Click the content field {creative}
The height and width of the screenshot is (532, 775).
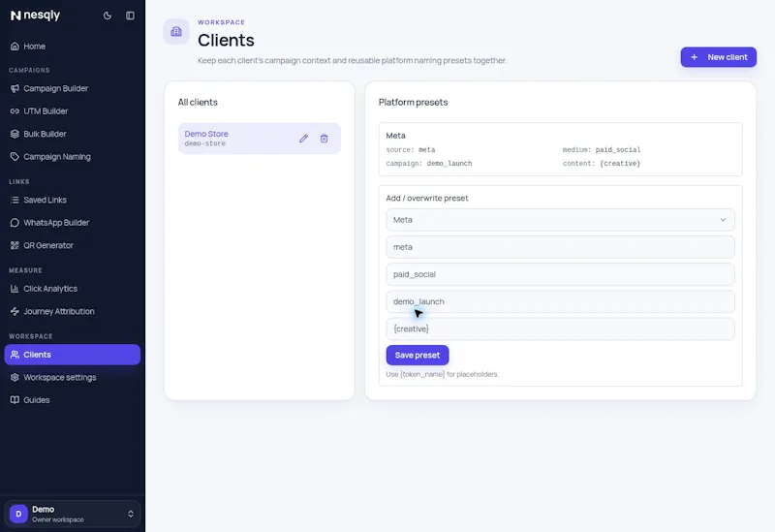(x=560, y=329)
